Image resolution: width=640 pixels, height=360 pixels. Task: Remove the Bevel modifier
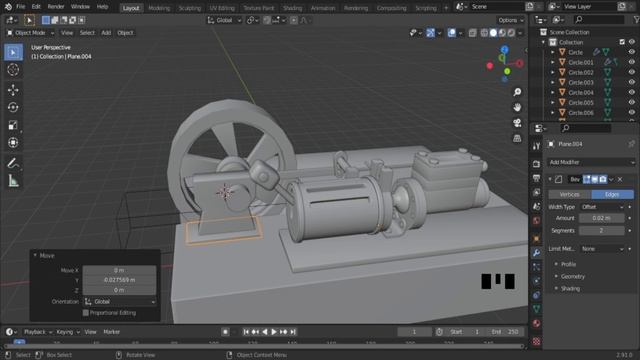pyautogui.click(x=620, y=179)
